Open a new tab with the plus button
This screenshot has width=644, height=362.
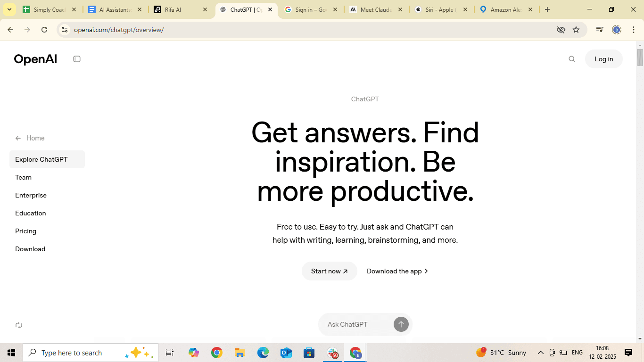[x=547, y=9]
